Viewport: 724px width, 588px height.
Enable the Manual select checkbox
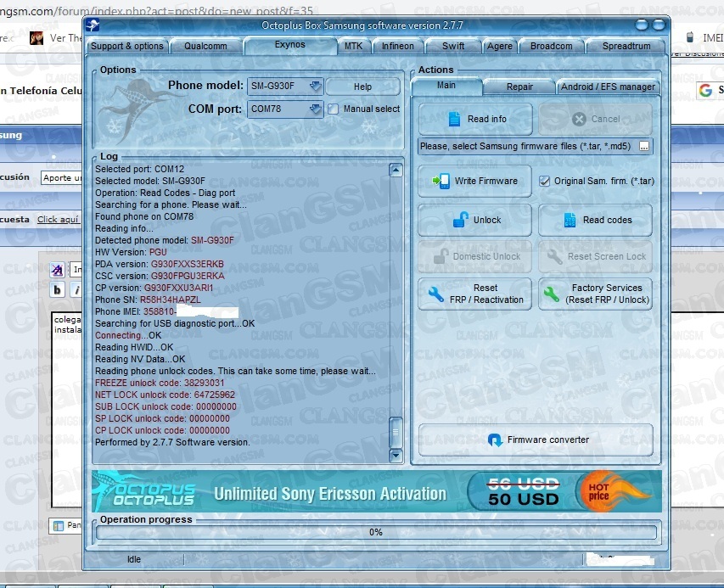pos(333,109)
